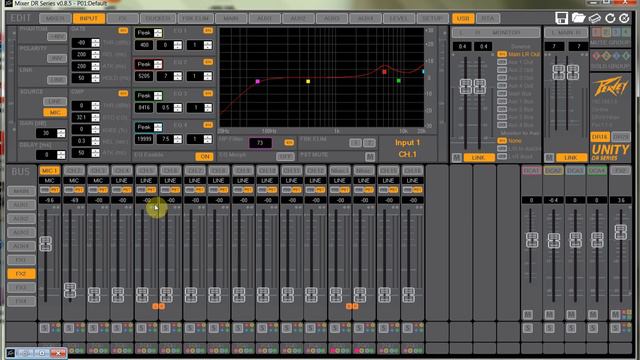Select mute group 4 square icon
Image resolution: width=640 pixels, height=360 pixels.
626,32
